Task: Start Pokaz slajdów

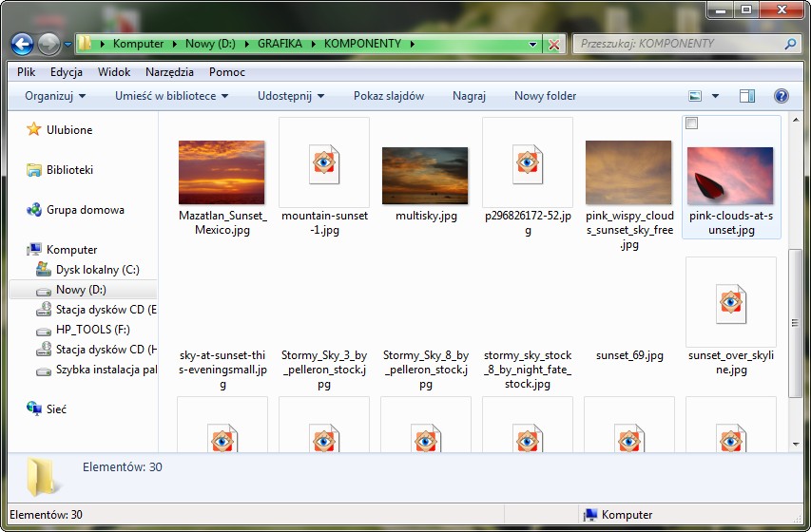Action: pyautogui.click(x=389, y=96)
